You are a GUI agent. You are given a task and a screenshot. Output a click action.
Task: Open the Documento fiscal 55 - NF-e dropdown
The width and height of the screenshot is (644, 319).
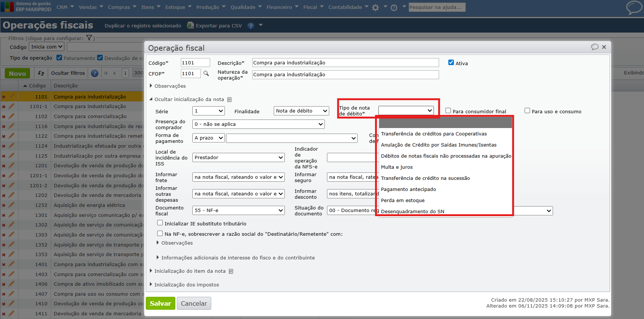click(239, 211)
